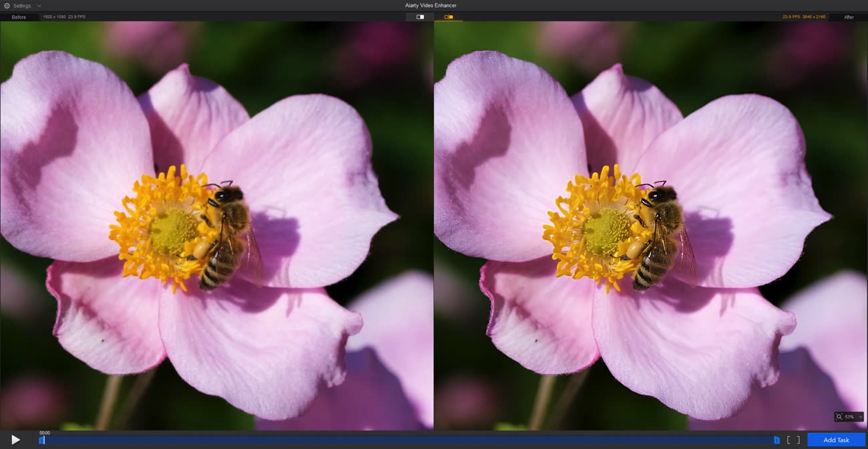This screenshot has height=449, width=868.
Task: Click the 00:00 timestamp above the timeline
Action: click(44, 432)
